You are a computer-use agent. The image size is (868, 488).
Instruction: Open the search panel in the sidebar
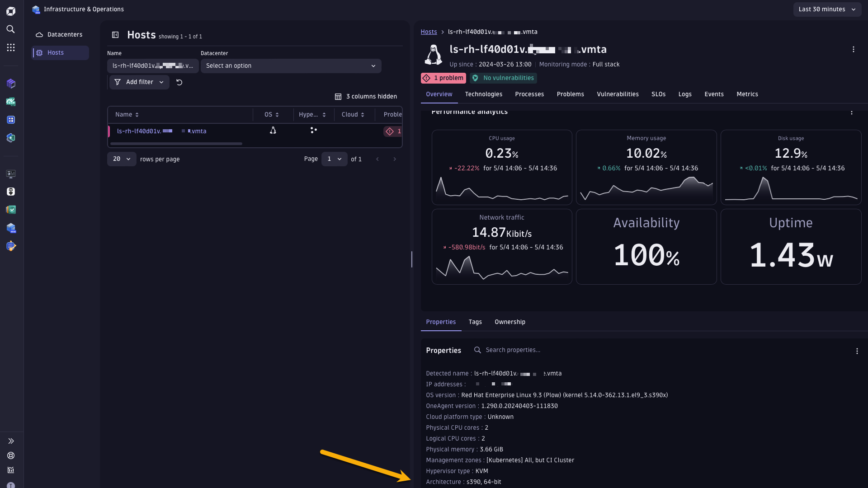11,29
